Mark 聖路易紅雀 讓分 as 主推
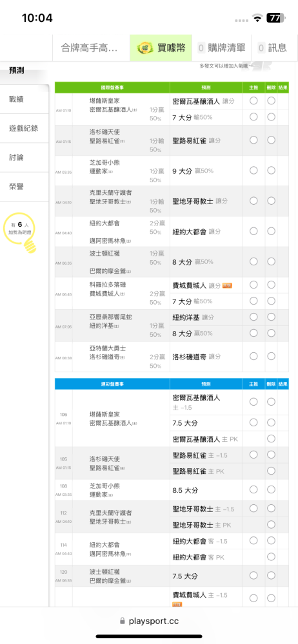Screen dimensions: 298x644 [253, 140]
